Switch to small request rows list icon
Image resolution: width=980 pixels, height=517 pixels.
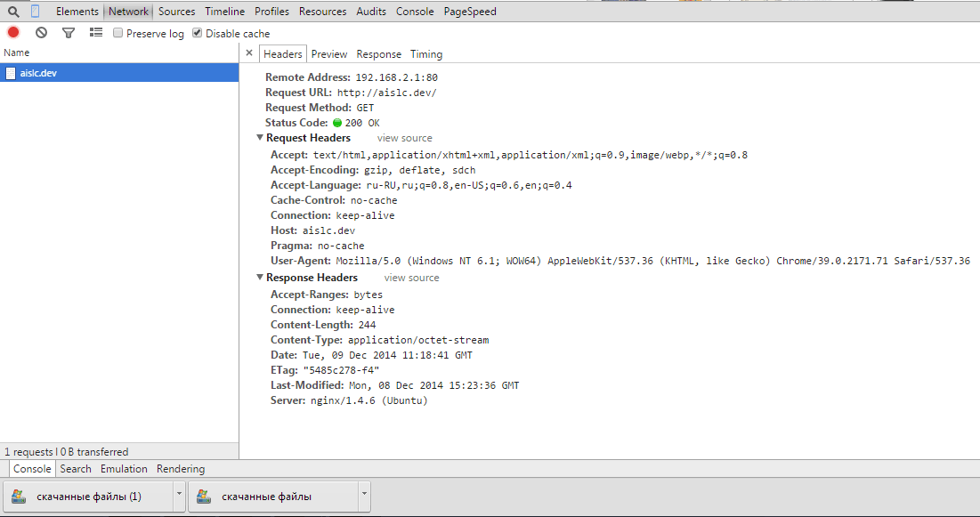pyautogui.click(x=95, y=33)
